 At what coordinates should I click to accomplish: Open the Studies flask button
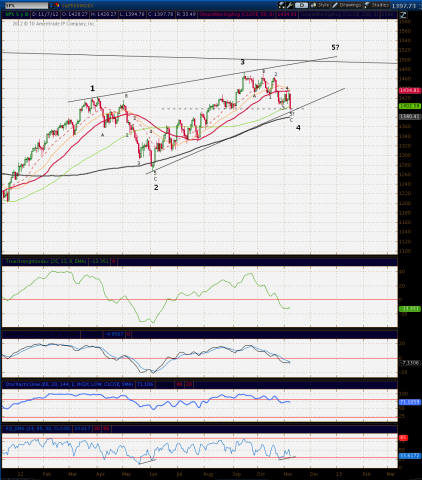(x=377, y=5)
